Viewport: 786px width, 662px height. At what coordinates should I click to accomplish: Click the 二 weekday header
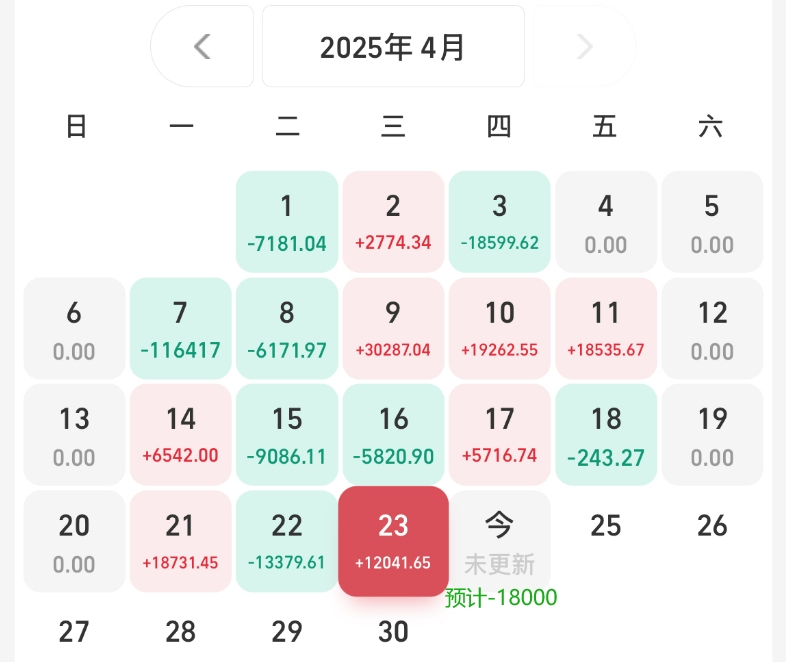[287, 126]
